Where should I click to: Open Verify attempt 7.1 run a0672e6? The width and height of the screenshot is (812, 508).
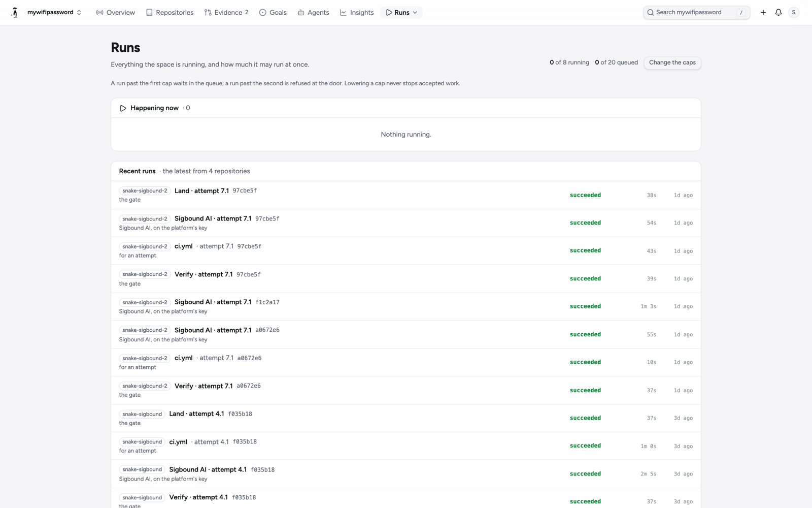pos(405,391)
